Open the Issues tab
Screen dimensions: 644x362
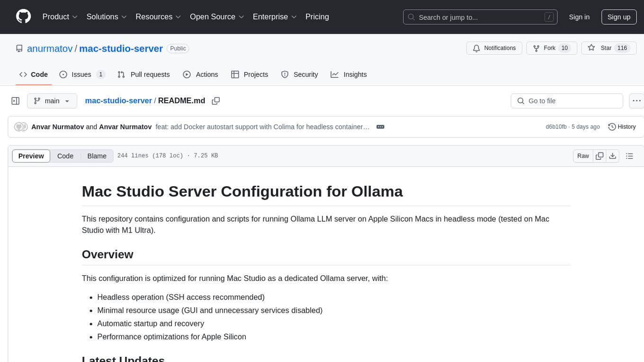[x=82, y=74]
